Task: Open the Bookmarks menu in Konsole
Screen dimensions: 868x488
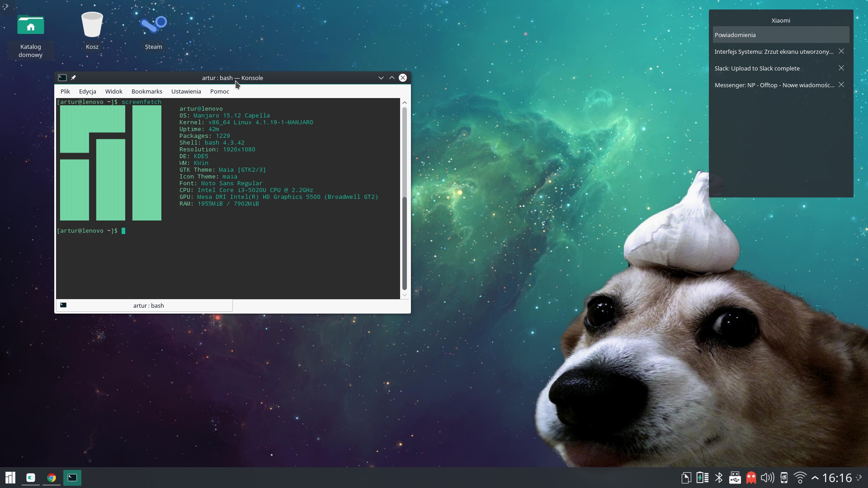Action: [x=146, y=91]
